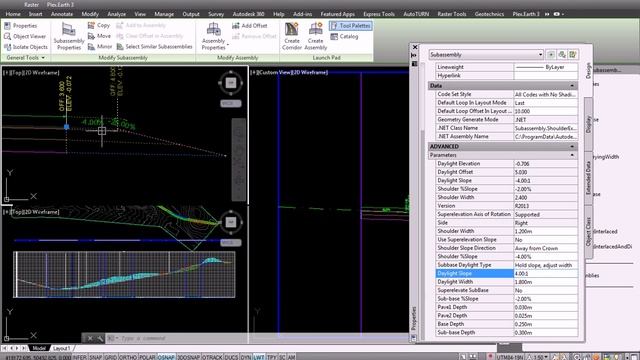Collapse the Parameters subsection
The height and width of the screenshot is (360, 640).
[x=572, y=155]
